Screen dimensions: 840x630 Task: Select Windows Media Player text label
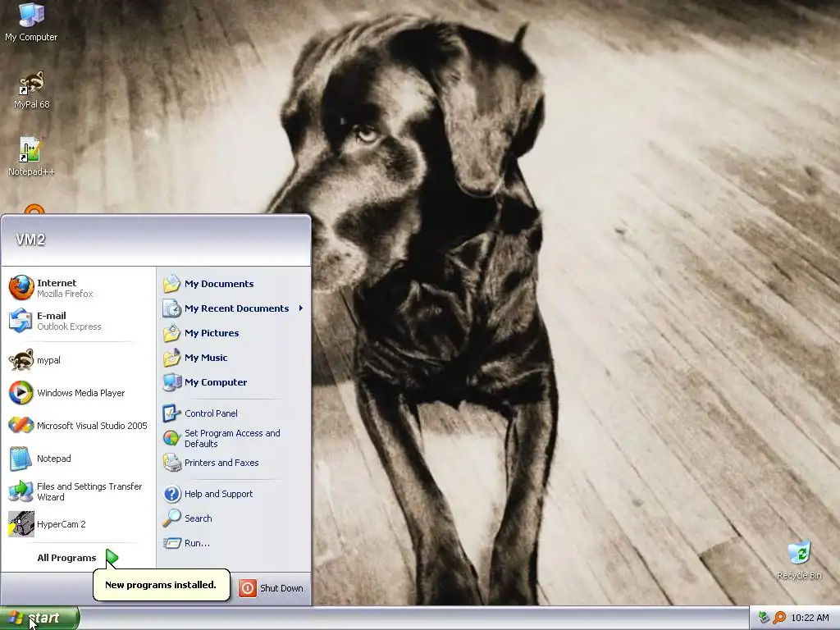click(x=81, y=393)
